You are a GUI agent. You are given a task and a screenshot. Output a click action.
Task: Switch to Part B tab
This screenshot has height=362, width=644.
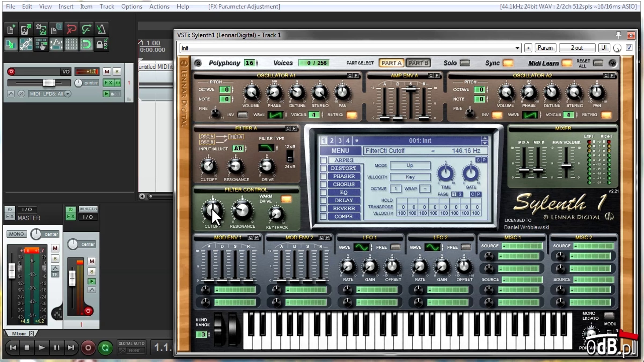tap(418, 63)
